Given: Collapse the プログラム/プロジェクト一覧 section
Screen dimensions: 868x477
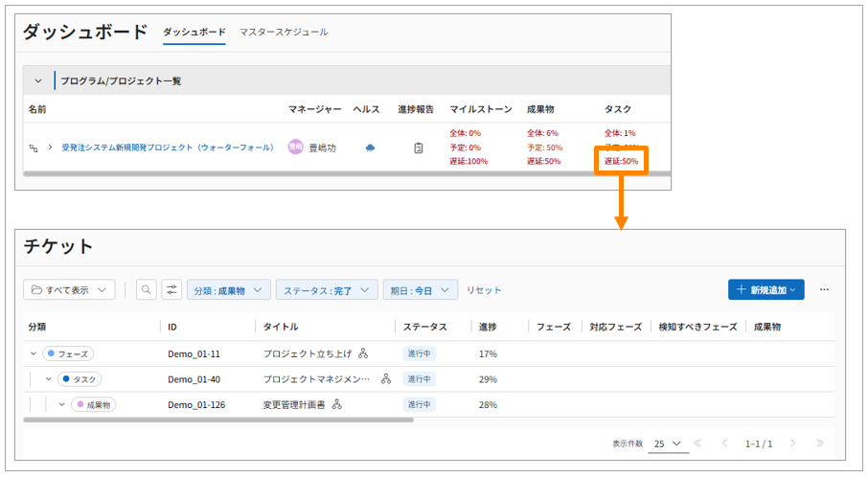Looking at the screenshot, I should click(38, 81).
